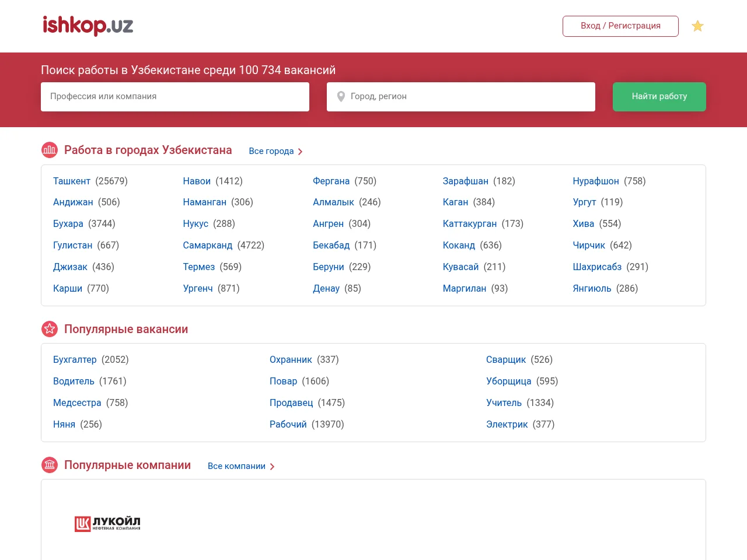Viewport: 747px width, 560px height.
Task: View vacancies in Гулистан
Action: point(73,246)
